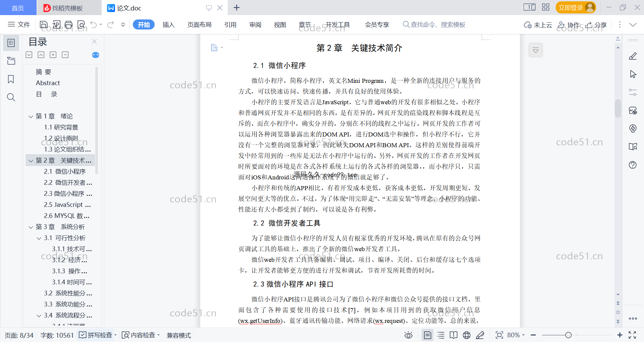Open the 80% zoom level dropdown
Screen dimensions: 644x342
[516, 335]
